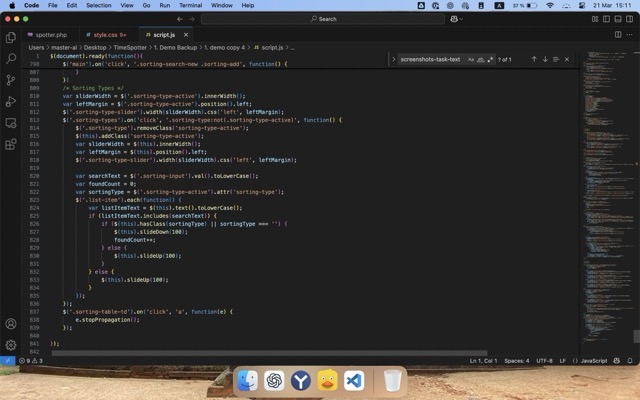Open the Terminal menu
The image size is (640, 400).
(x=190, y=5)
